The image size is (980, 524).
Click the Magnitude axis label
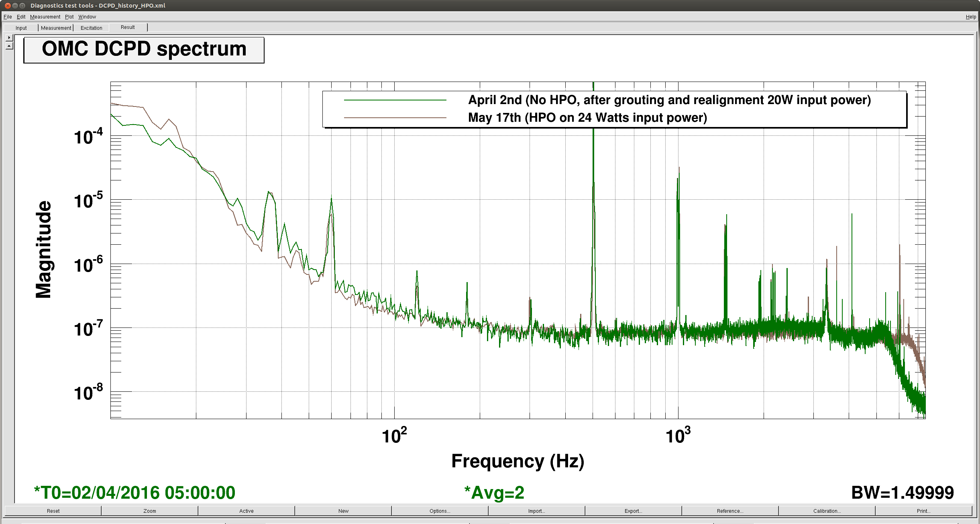(x=43, y=250)
